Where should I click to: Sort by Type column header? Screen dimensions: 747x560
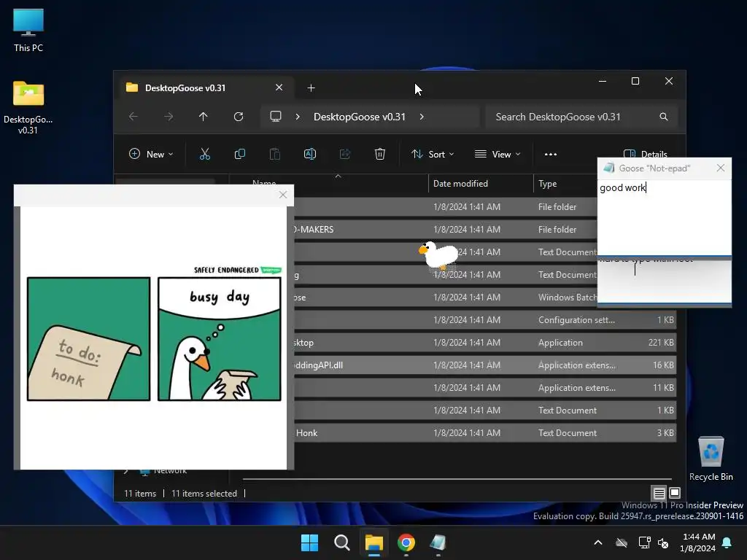pyautogui.click(x=565, y=183)
